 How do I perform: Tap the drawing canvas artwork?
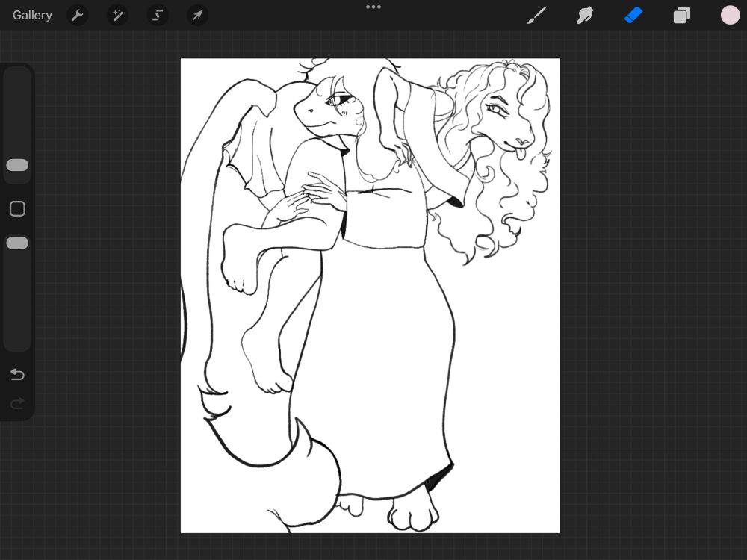[371, 296]
